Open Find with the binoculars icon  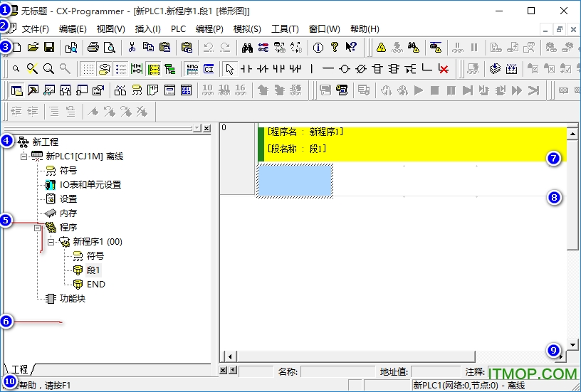coord(247,47)
